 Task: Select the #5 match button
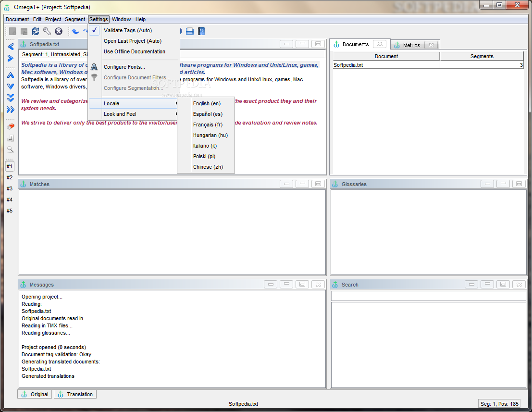pos(10,211)
